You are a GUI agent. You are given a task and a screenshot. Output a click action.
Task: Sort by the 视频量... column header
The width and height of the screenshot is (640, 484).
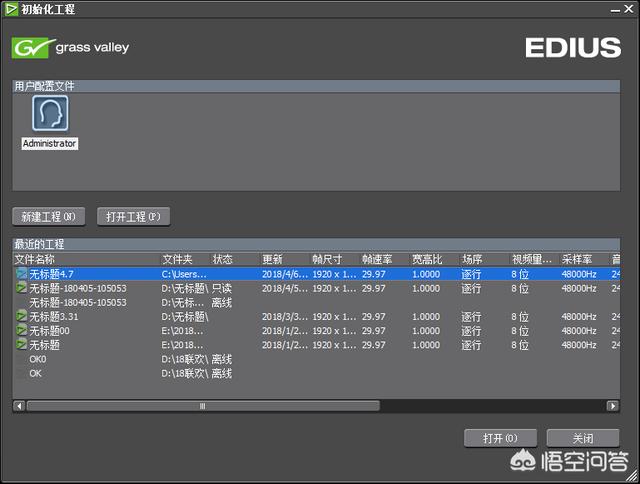tap(535, 259)
